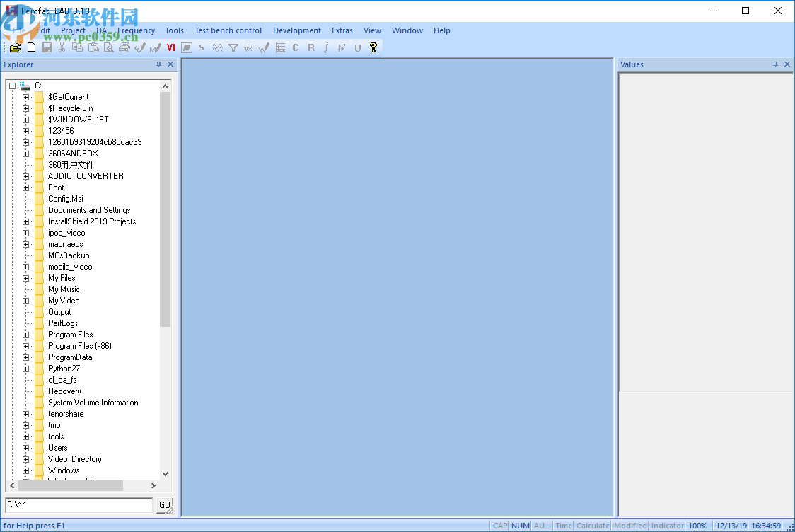Open the Window menu
This screenshot has height=532, width=795.
[407, 30]
